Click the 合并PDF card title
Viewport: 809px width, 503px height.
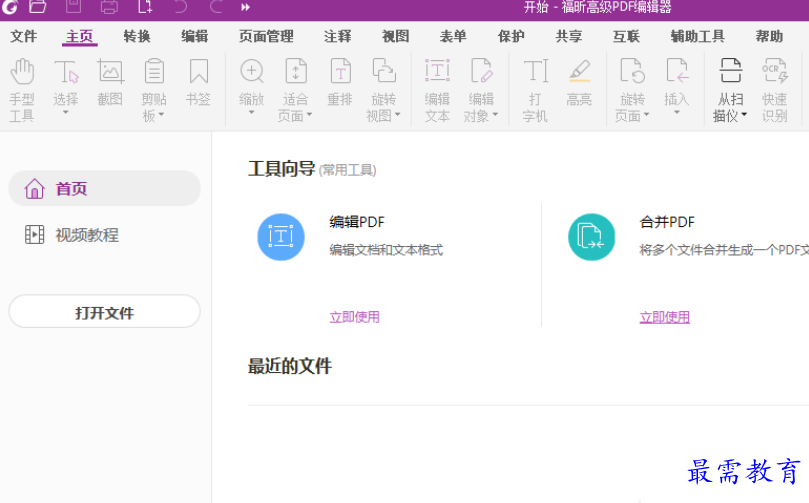click(x=667, y=222)
